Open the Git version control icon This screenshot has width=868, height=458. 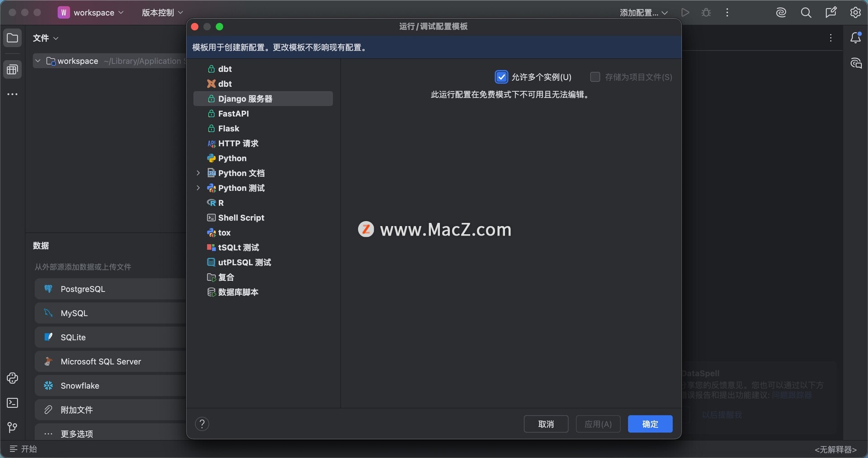(x=13, y=427)
